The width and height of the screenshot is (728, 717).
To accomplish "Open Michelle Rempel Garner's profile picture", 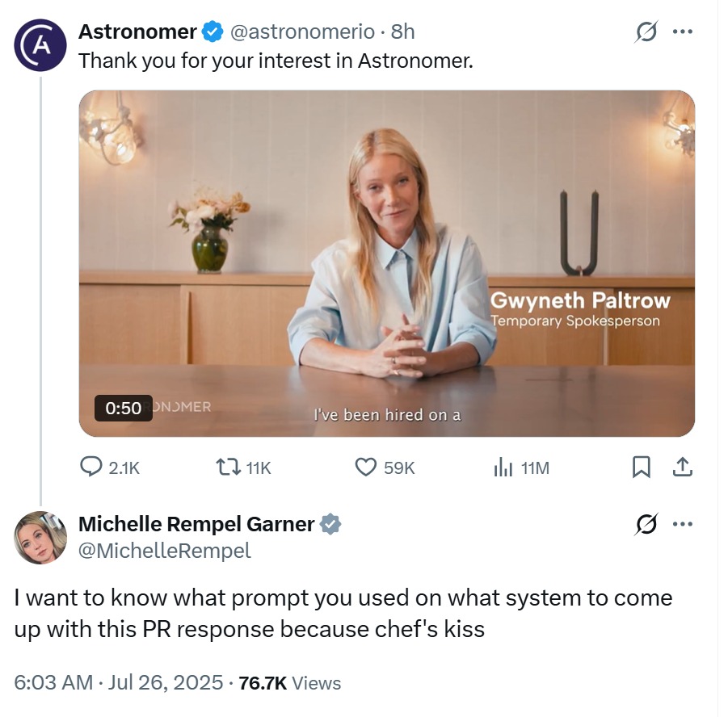I will pos(40,537).
